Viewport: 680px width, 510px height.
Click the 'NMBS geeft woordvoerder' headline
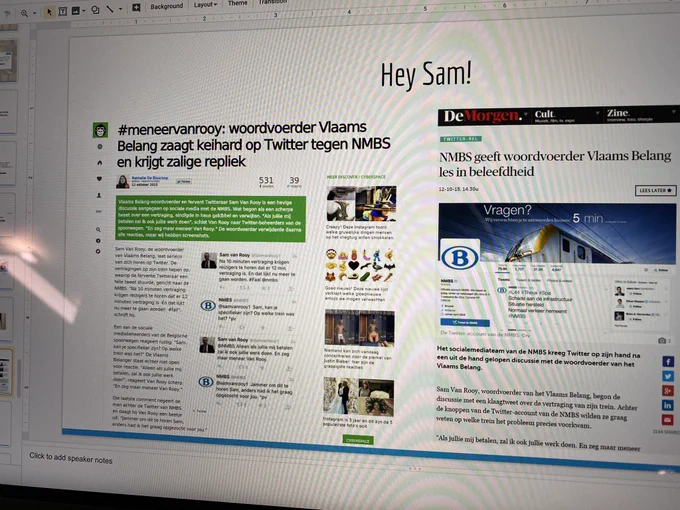point(555,163)
